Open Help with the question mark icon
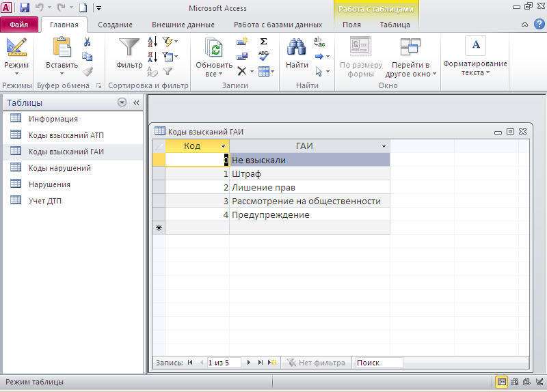 tap(539, 24)
